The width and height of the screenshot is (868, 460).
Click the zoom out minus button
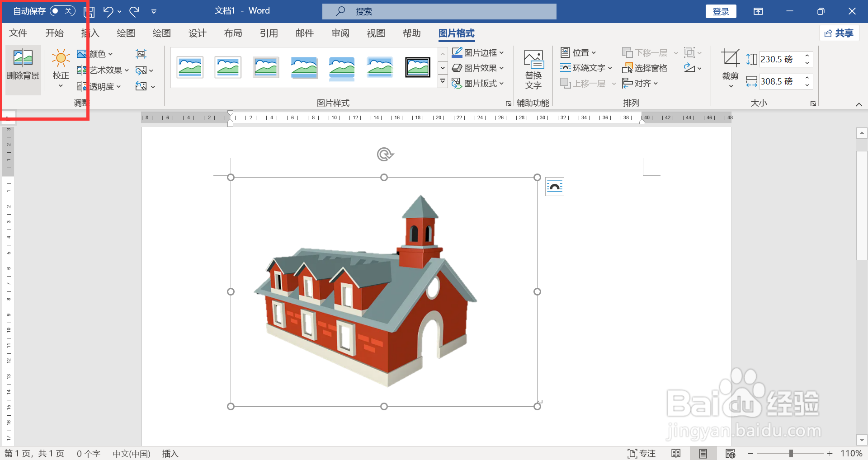750,453
